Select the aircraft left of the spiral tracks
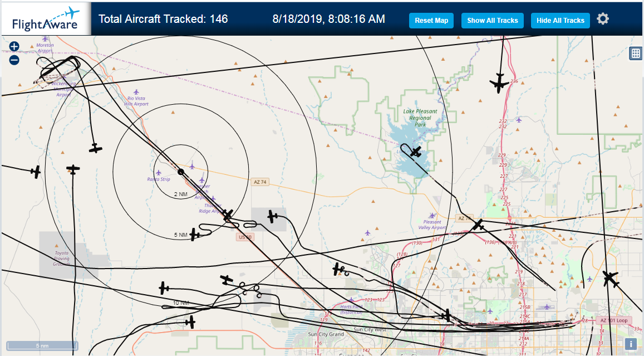The image size is (644, 356). click(227, 280)
